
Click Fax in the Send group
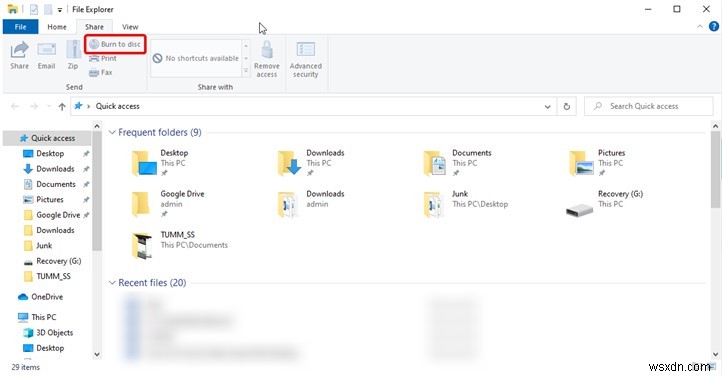pyautogui.click(x=101, y=72)
